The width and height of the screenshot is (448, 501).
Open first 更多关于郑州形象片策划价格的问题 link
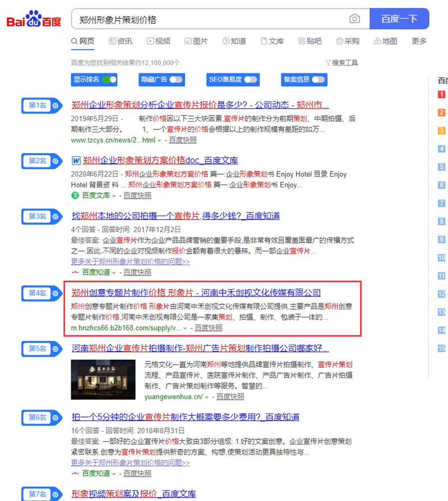(130, 262)
